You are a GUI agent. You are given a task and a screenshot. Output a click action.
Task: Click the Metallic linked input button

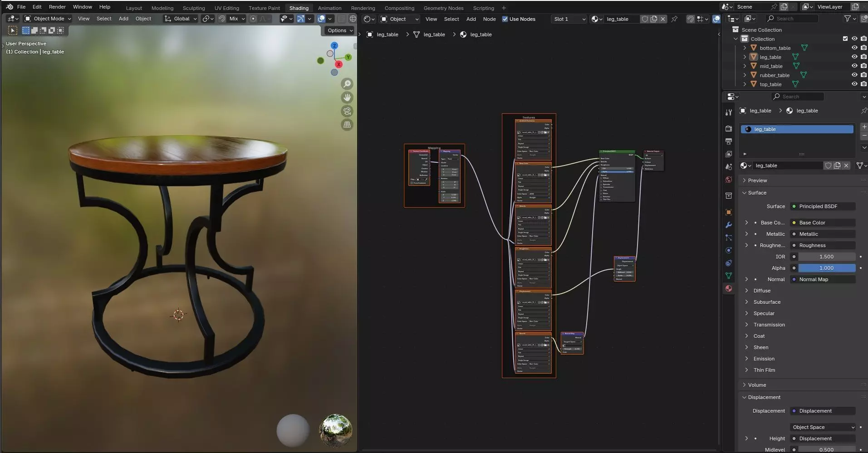coord(823,234)
